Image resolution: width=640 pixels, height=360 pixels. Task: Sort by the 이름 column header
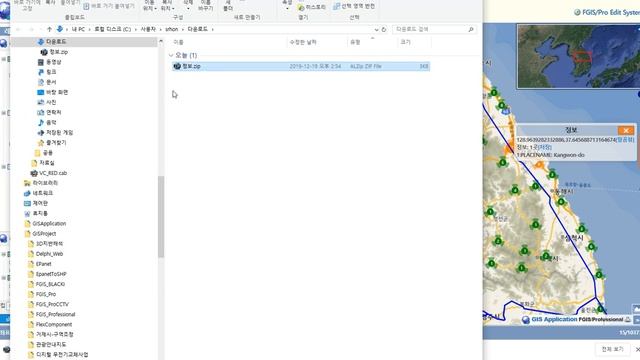[x=179, y=42]
